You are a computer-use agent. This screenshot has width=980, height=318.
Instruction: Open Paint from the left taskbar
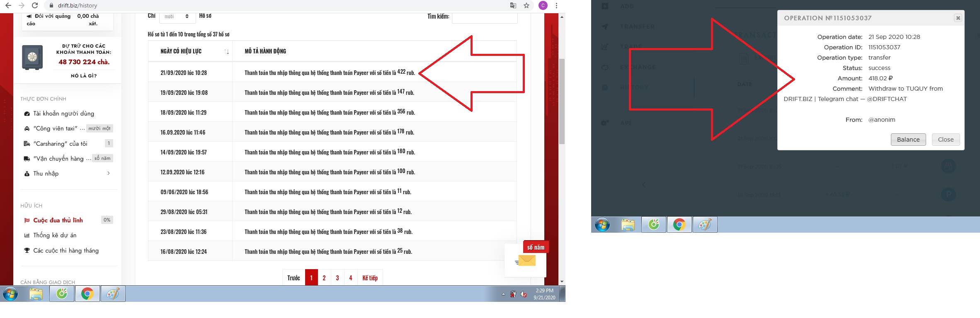(x=113, y=294)
